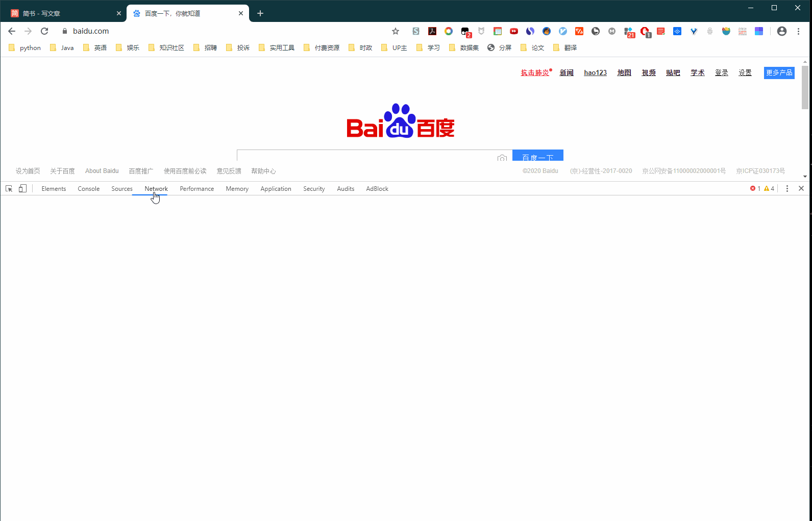Click the 设为首页 footer link
Screen dimensions: 812x521
(28, 171)
